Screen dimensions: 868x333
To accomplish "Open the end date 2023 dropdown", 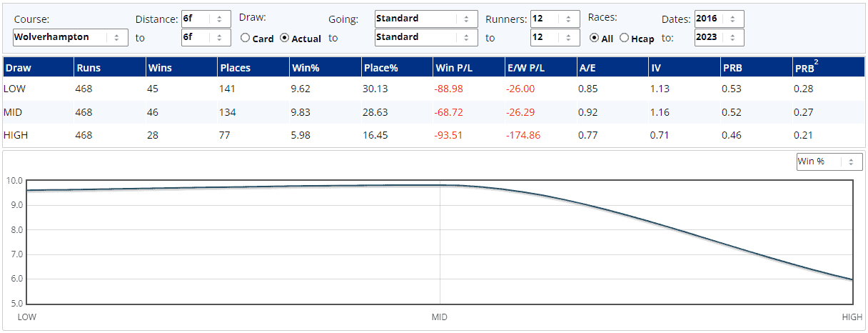I will click(719, 37).
